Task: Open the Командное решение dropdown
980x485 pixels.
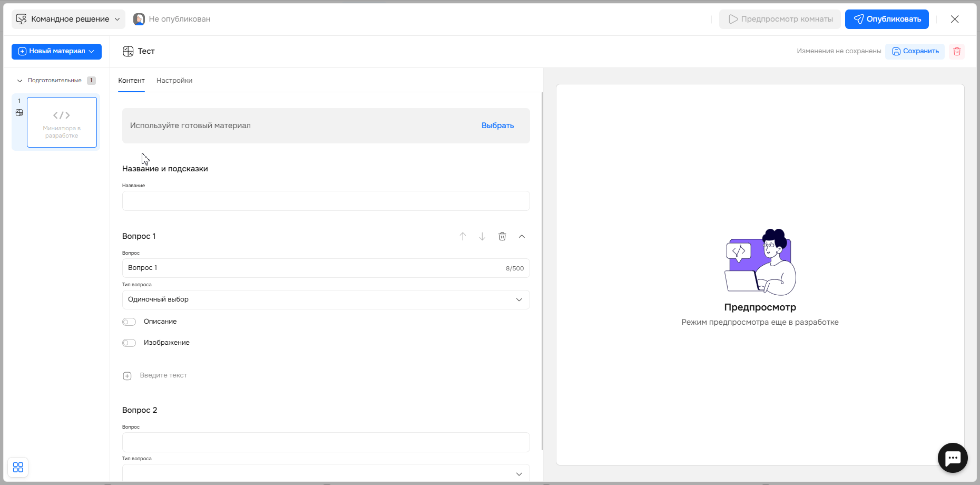Action: (68, 20)
